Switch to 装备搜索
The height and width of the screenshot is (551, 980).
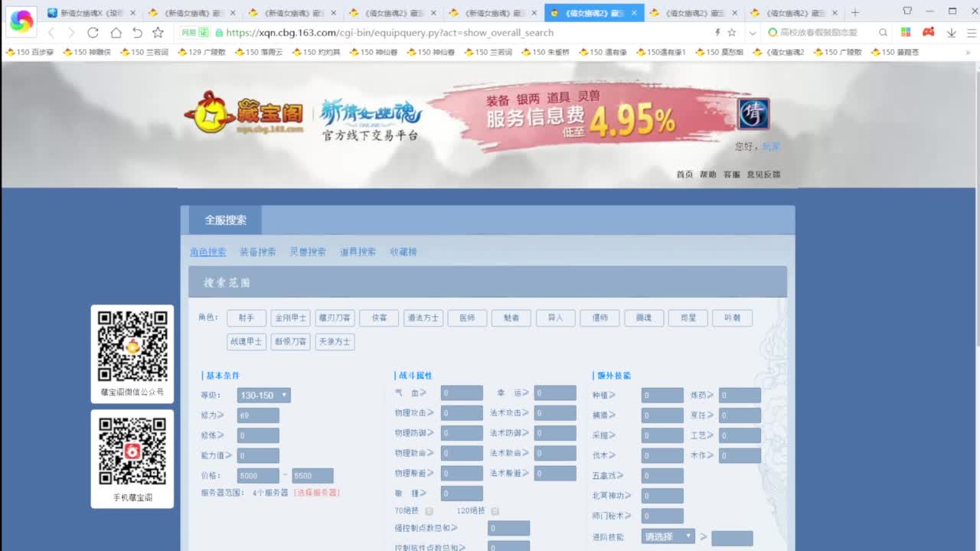(x=257, y=252)
